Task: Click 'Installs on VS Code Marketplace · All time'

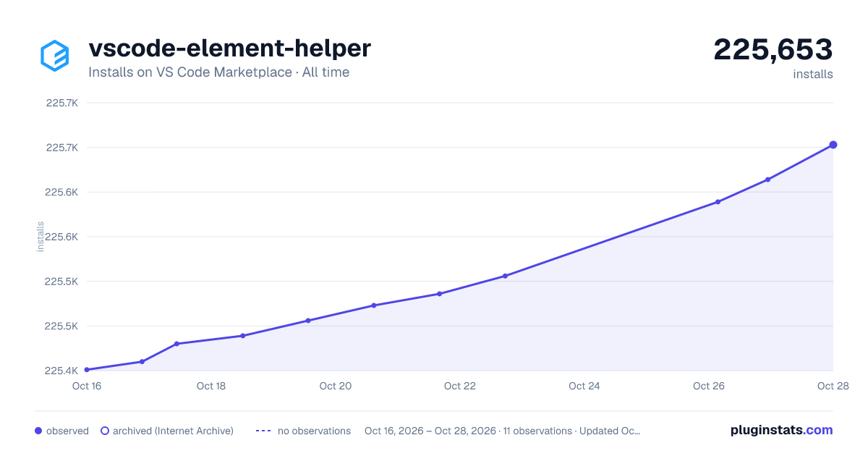Action: click(x=218, y=72)
